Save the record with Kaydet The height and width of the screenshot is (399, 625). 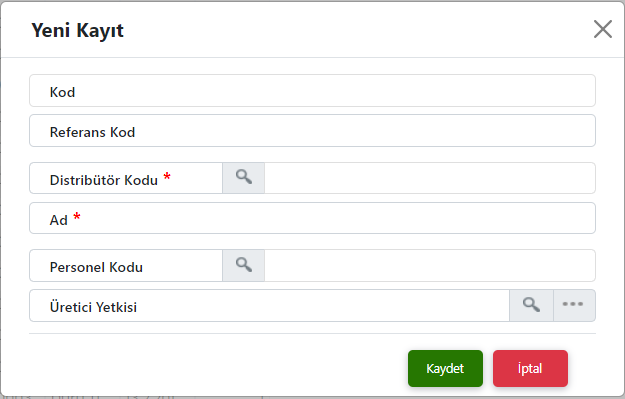(x=445, y=368)
